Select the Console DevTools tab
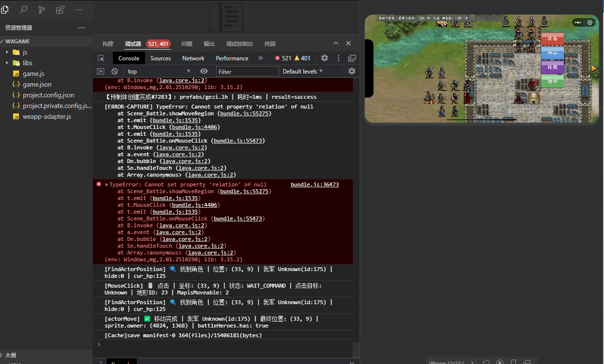The height and width of the screenshot is (364, 604). [129, 58]
